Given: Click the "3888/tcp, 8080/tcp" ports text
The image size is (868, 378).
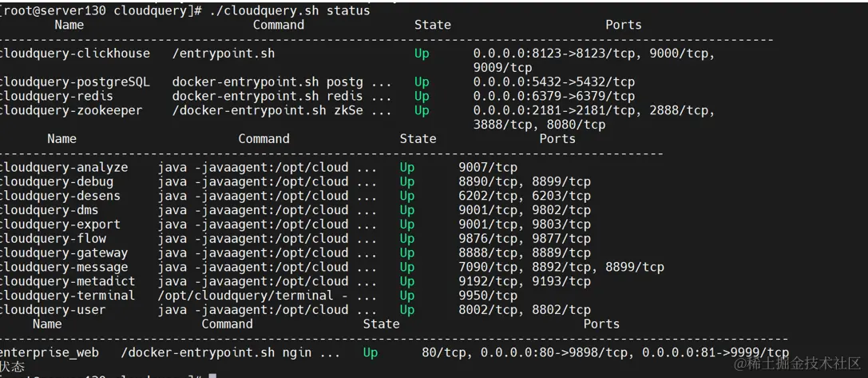Looking at the screenshot, I should pos(539,125).
